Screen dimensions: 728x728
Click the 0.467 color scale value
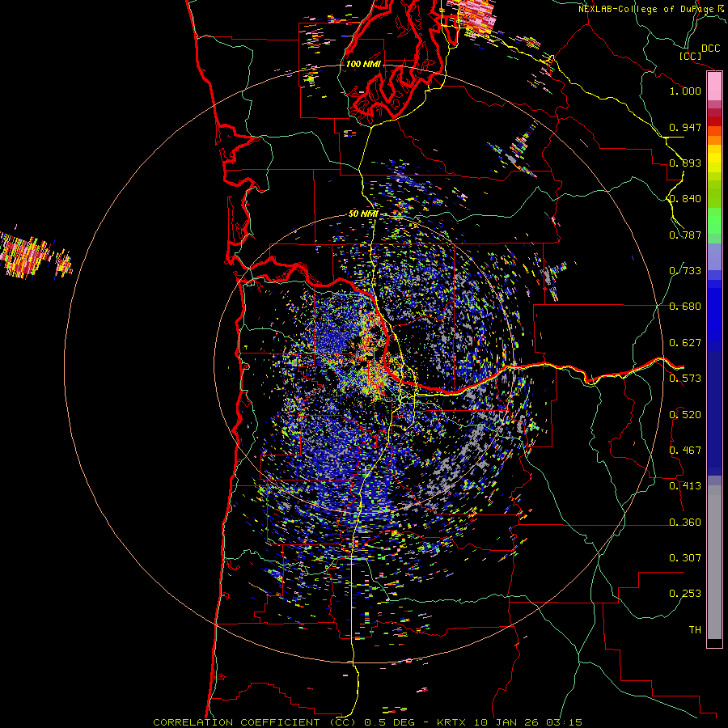pos(685,451)
